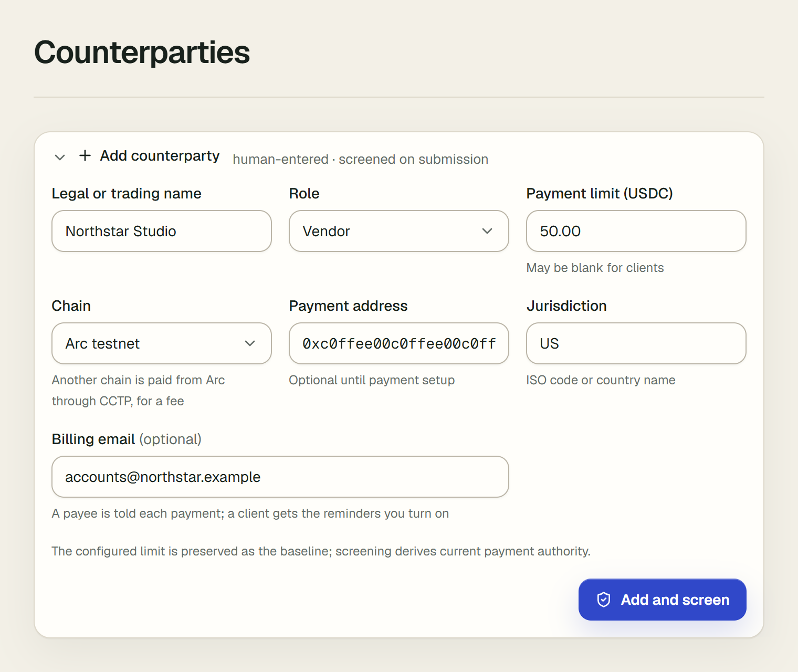Image resolution: width=798 pixels, height=672 pixels.
Task: Click into the Payment limit (USDC) field
Action: (x=636, y=231)
